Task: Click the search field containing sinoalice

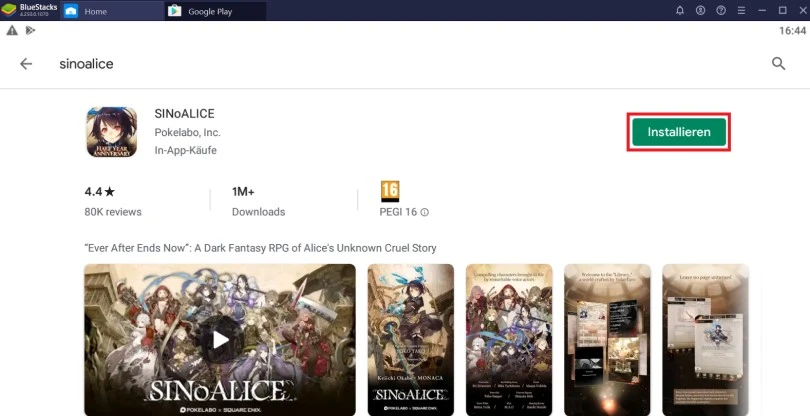Action: point(86,64)
